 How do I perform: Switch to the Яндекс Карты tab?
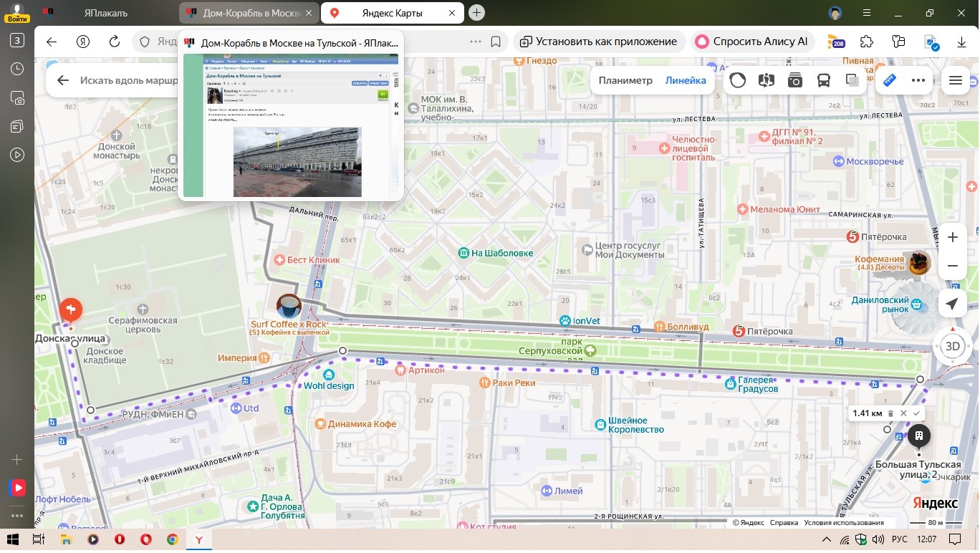[x=393, y=13]
